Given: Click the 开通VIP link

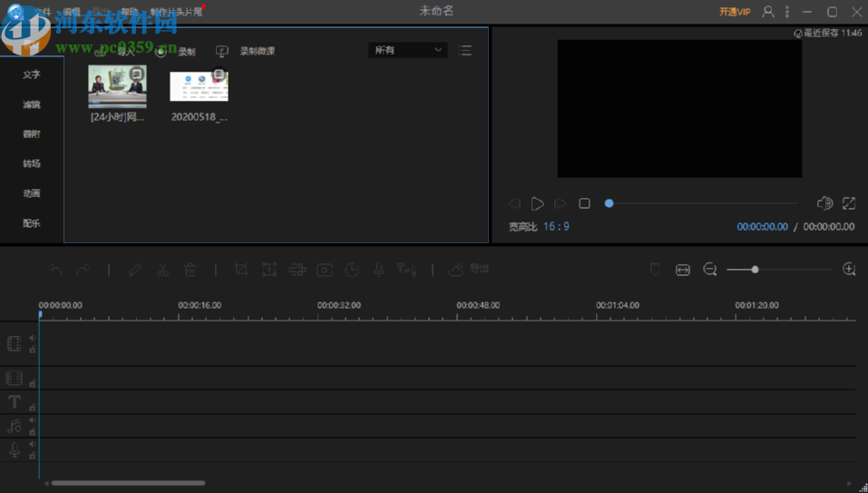Looking at the screenshot, I should click(x=735, y=12).
